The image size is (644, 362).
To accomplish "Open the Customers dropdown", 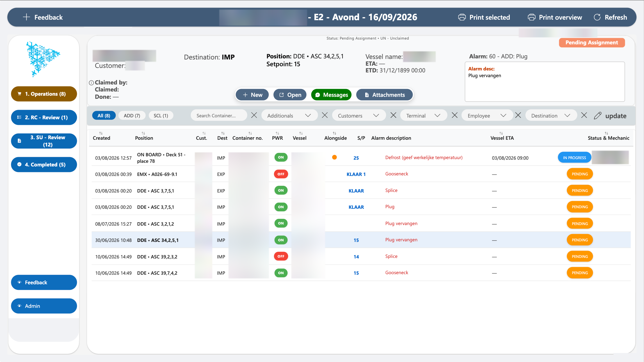I will click(359, 116).
